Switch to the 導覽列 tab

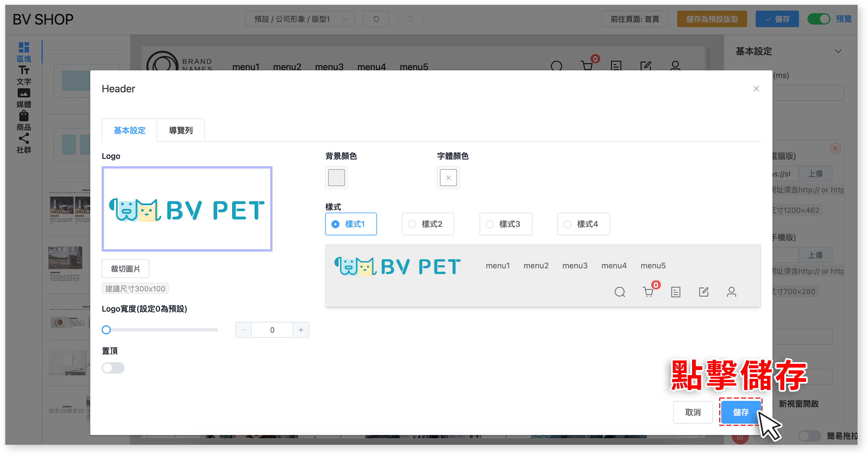(x=181, y=130)
